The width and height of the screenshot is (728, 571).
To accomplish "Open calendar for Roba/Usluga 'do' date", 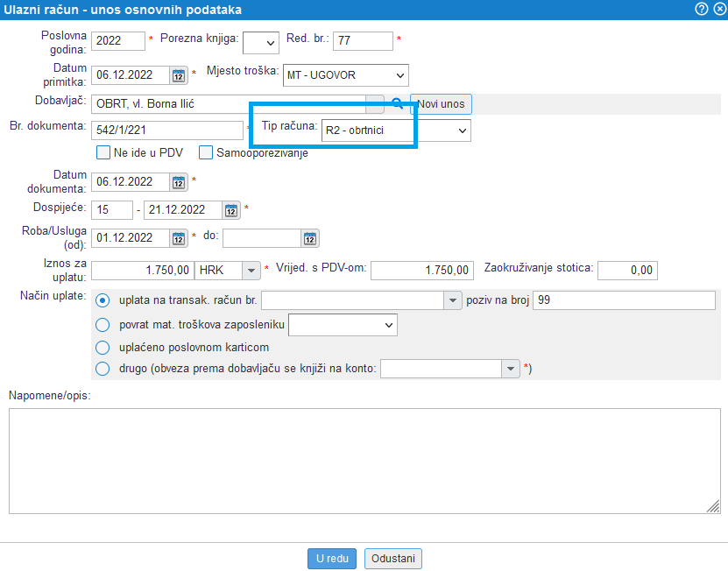I will tap(310, 238).
